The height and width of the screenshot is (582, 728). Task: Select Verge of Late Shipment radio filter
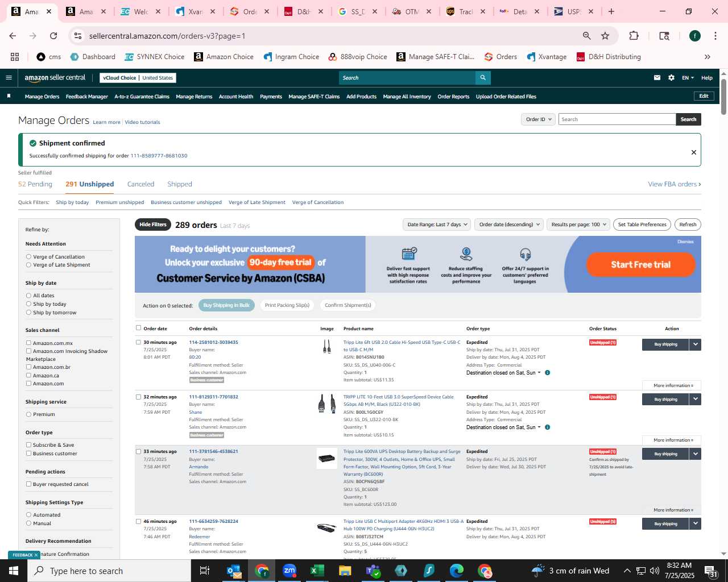28,265
